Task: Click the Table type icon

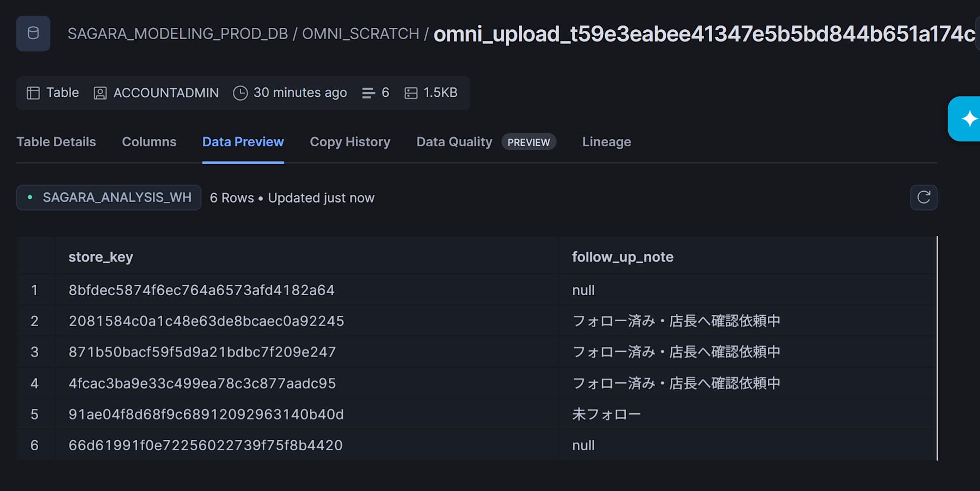Action: pyautogui.click(x=33, y=93)
